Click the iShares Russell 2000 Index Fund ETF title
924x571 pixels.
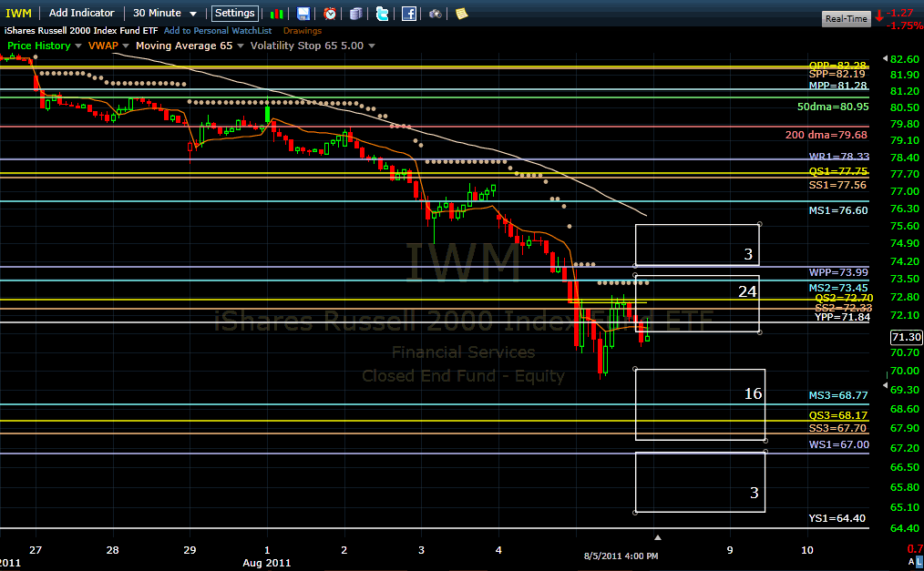tap(81, 31)
